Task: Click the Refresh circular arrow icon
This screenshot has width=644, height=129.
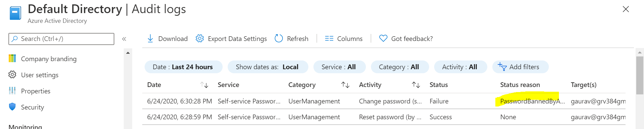Action: tap(279, 39)
